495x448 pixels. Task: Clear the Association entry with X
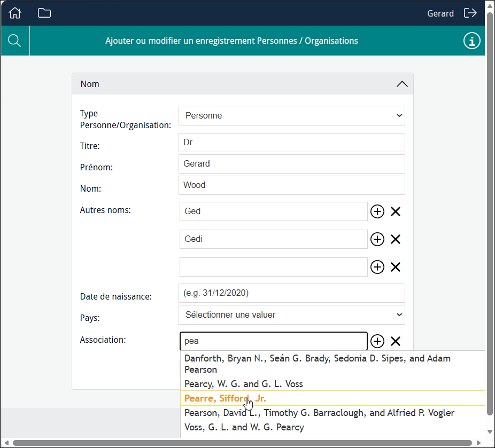click(396, 341)
